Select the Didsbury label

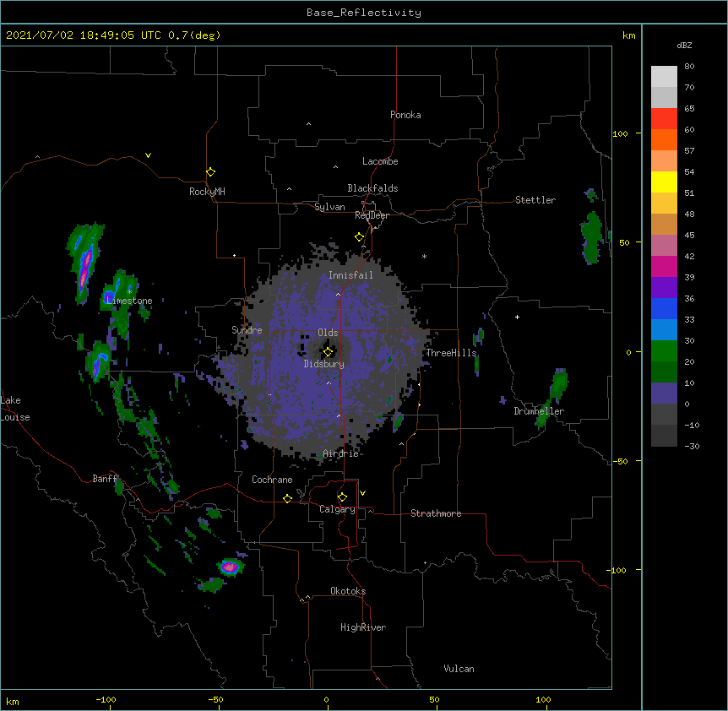[324, 364]
